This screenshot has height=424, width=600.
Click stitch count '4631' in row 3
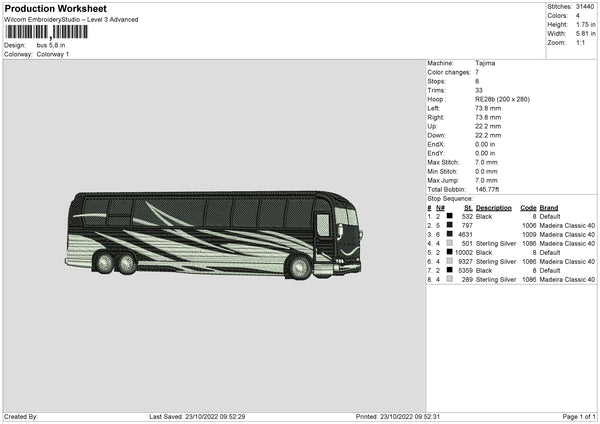465,235
